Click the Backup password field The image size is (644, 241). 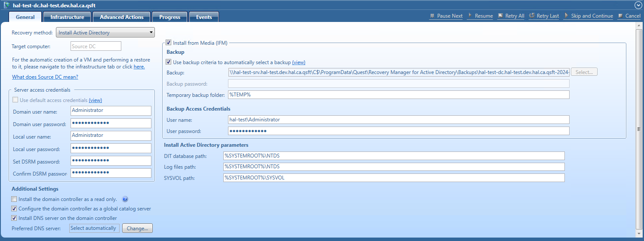(399, 83)
